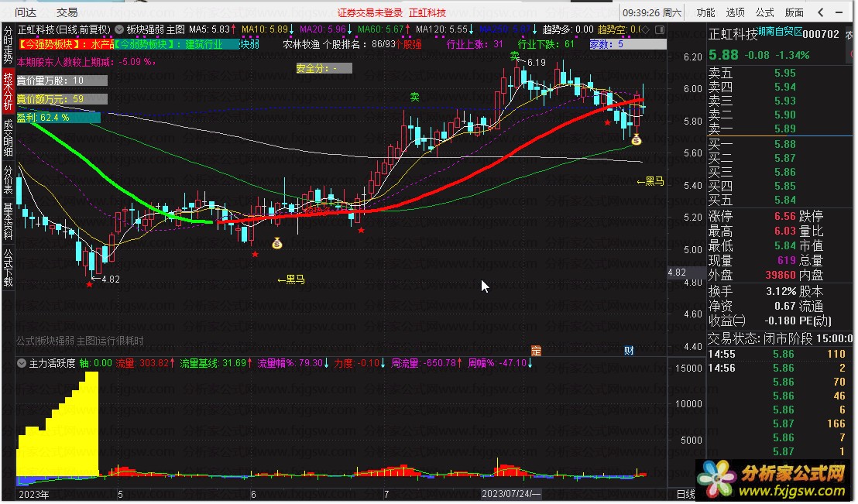This screenshot has width=858, height=504.
Task: Click the 今强势板块 label
Action: coord(67,44)
